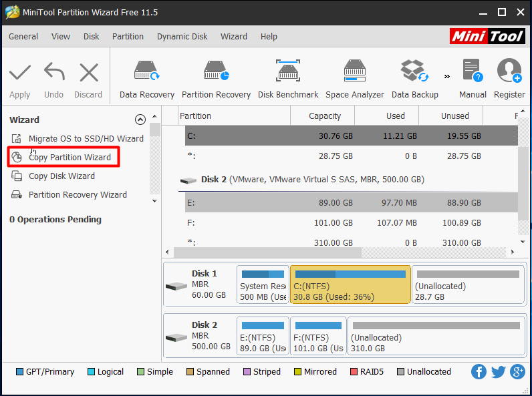The width and height of the screenshot is (532, 396).
Task: Click the RAID5 legend swatch
Action: coord(354,372)
